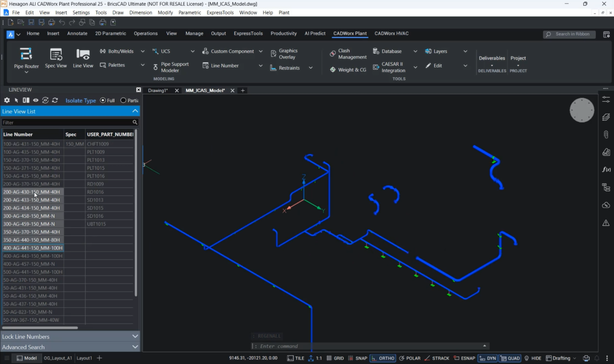Click the Bolts/Welds ribbon icon

[x=103, y=51]
